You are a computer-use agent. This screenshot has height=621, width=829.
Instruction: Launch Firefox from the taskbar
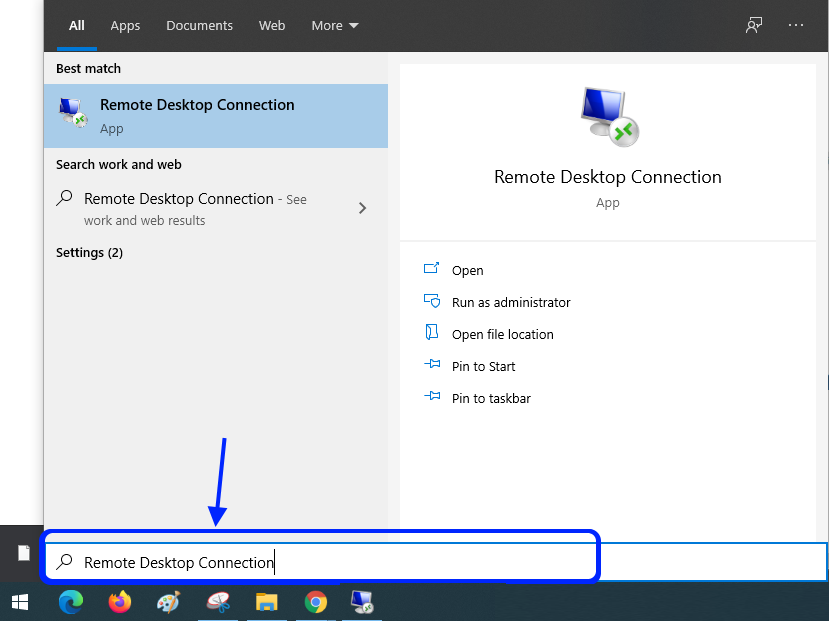(120, 602)
